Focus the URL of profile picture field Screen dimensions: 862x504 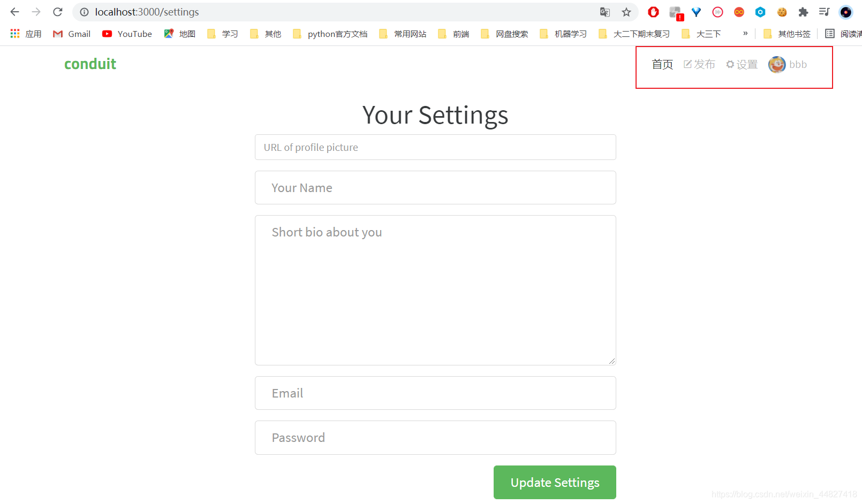click(435, 147)
